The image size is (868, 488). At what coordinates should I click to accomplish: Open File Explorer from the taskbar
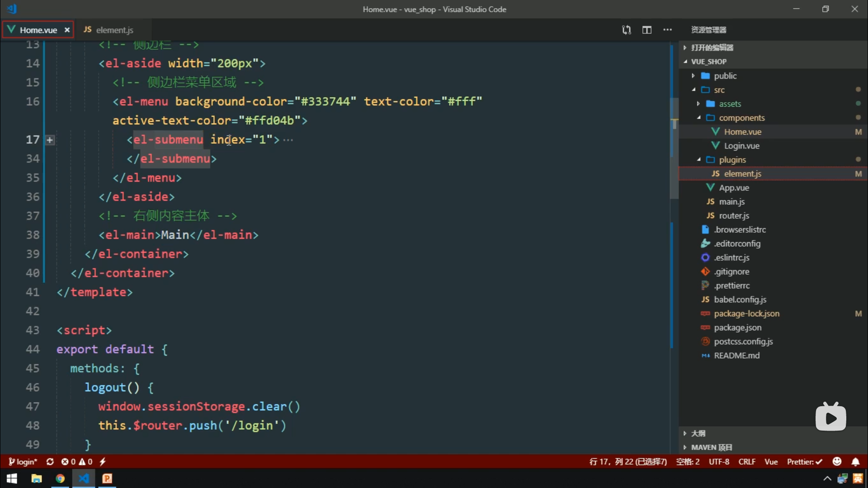click(36, 479)
